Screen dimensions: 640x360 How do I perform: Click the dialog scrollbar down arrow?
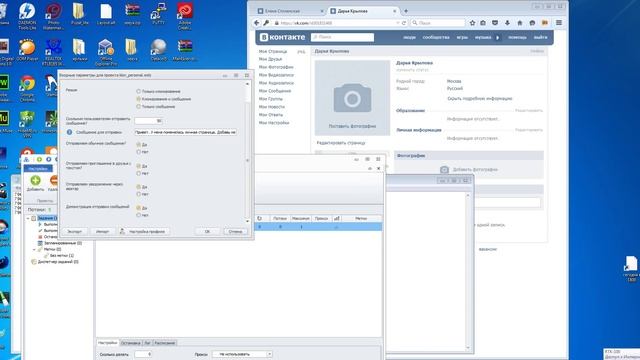coord(247,221)
